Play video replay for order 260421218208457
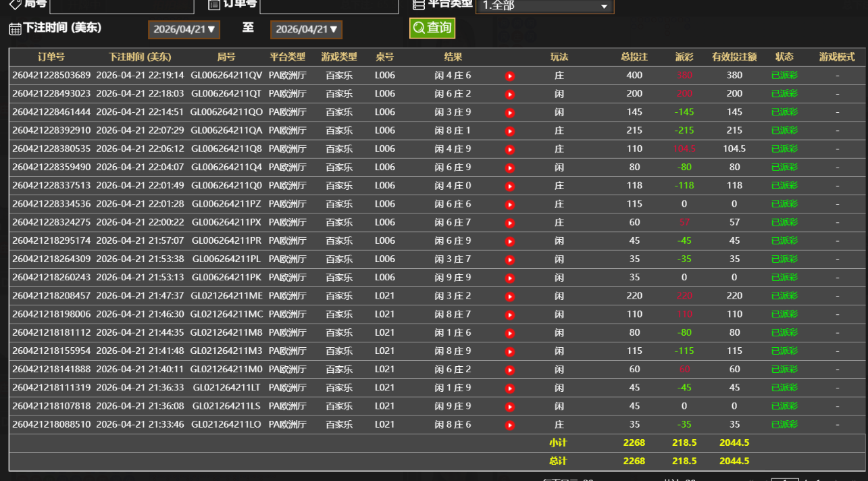The width and height of the screenshot is (868, 481). click(510, 296)
